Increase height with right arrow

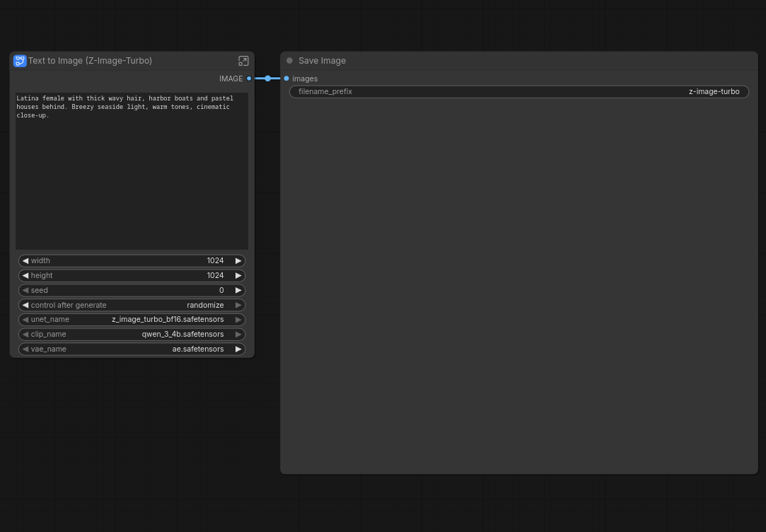238,275
